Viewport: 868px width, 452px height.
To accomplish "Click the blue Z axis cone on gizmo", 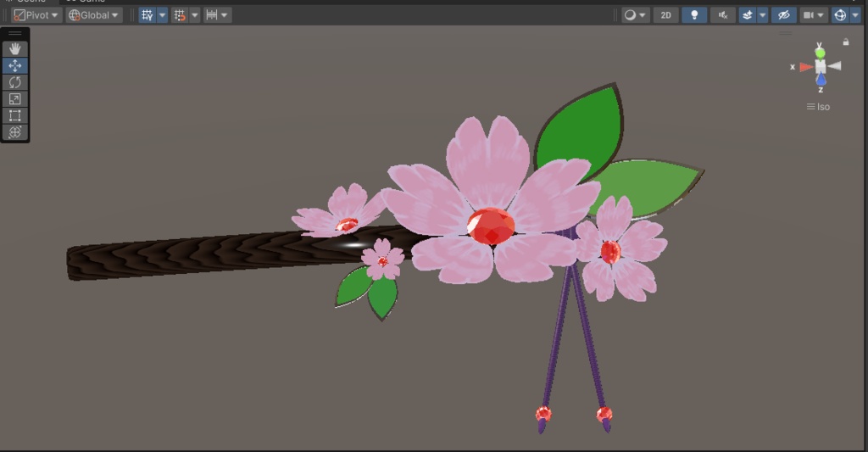I will pos(821,79).
